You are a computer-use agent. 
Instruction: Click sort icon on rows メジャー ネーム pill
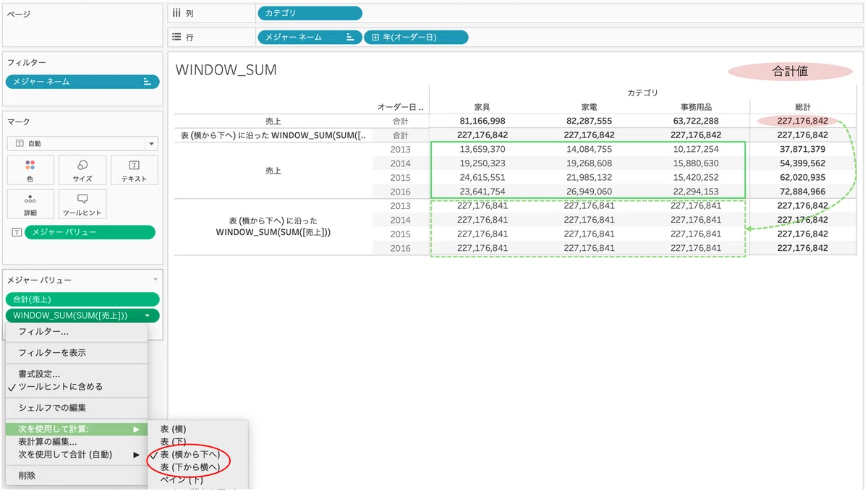[350, 37]
